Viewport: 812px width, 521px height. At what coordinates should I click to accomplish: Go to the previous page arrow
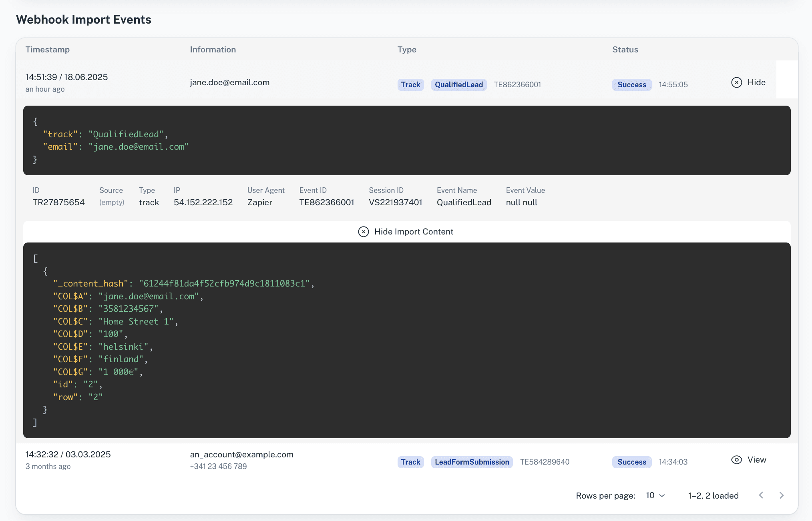pyautogui.click(x=761, y=495)
